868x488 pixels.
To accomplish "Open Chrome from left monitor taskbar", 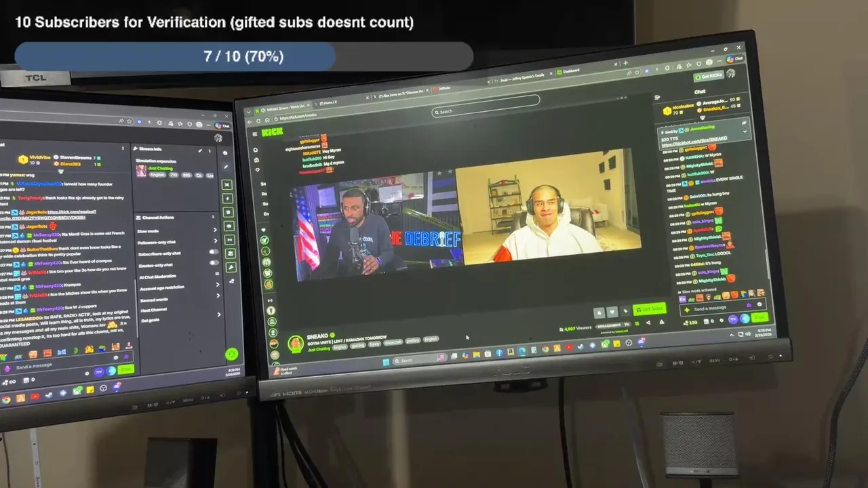I will tap(6, 400).
